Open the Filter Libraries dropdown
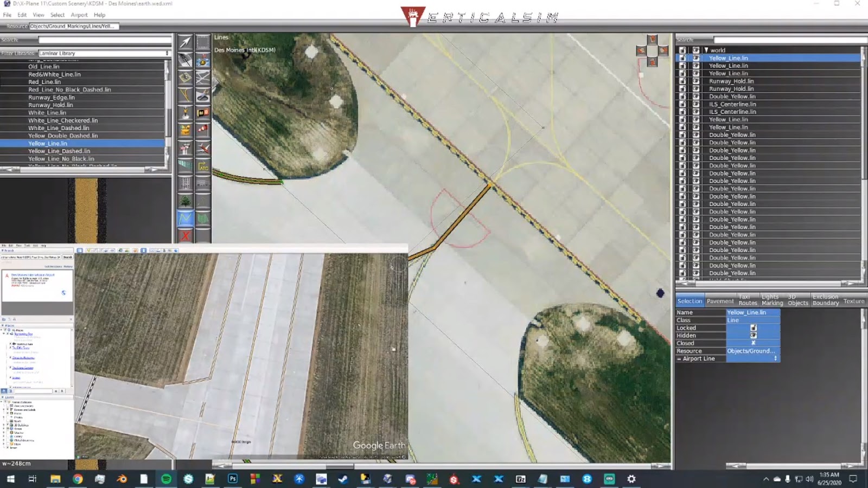The height and width of the screenshot is (488, 868). (104, 53)
